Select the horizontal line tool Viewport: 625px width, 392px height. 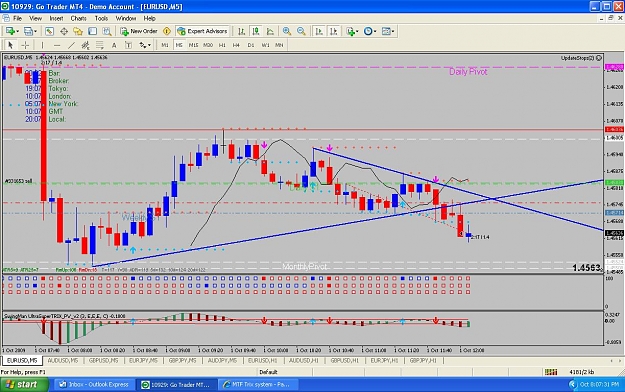coord(57,45)
